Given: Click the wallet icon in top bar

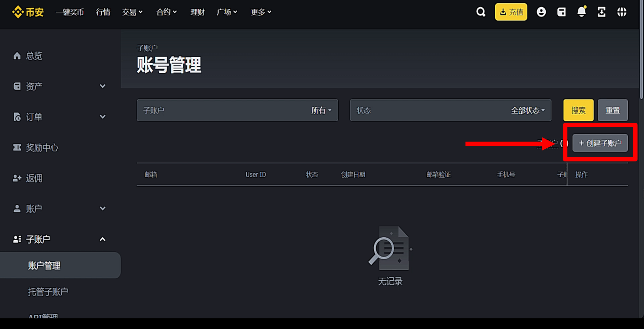Looking at the screenshot, I should (562, 12).
